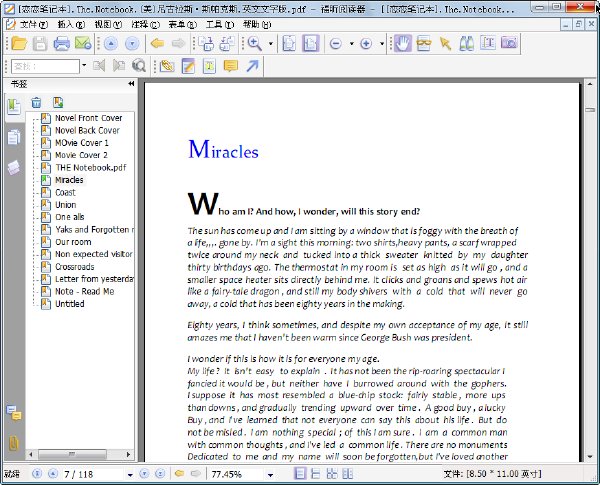
Task: Select the Untitled bookmark
Action: click(70, 304)
